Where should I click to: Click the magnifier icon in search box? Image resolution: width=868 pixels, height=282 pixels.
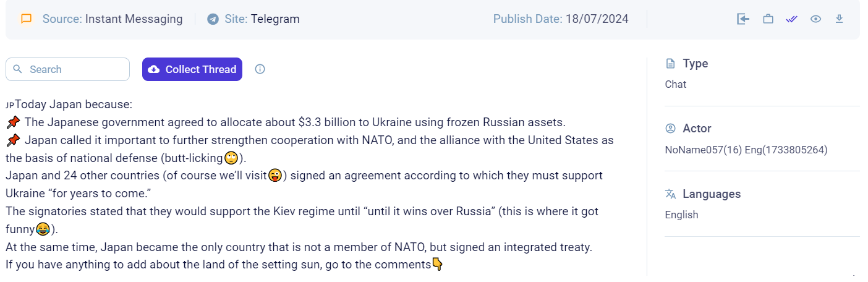tap(18, 69)
